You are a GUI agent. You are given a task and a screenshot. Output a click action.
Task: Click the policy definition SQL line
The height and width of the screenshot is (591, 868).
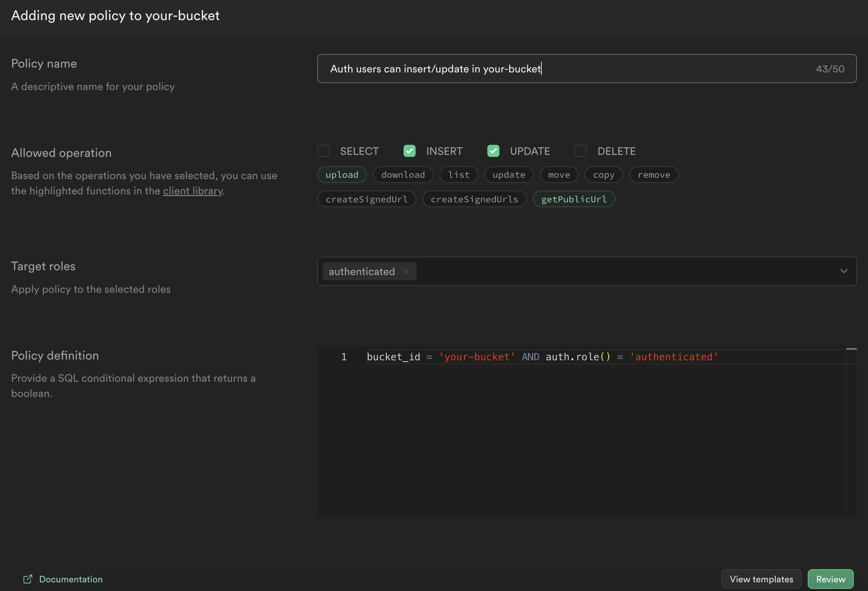542,357
